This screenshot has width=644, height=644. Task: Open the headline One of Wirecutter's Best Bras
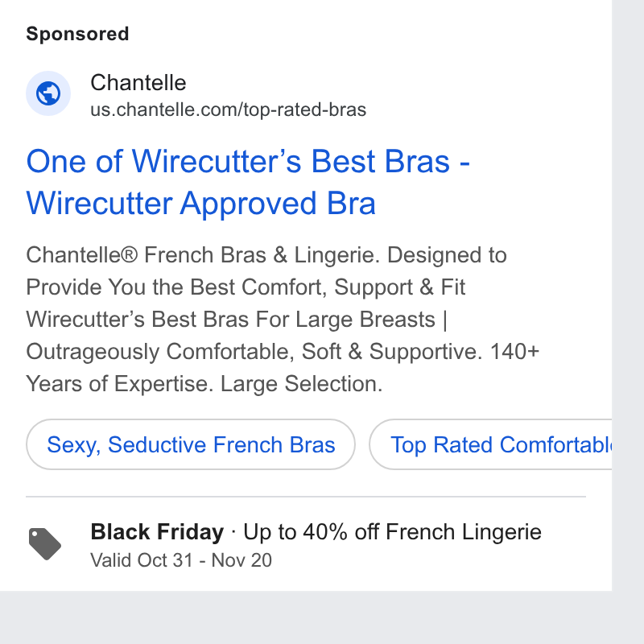[248, 162]
